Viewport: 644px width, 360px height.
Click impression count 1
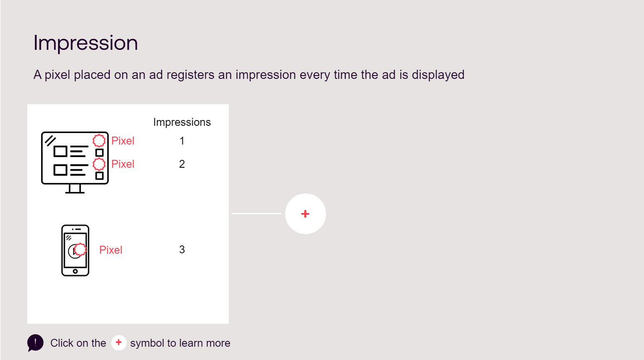[182, 141]
